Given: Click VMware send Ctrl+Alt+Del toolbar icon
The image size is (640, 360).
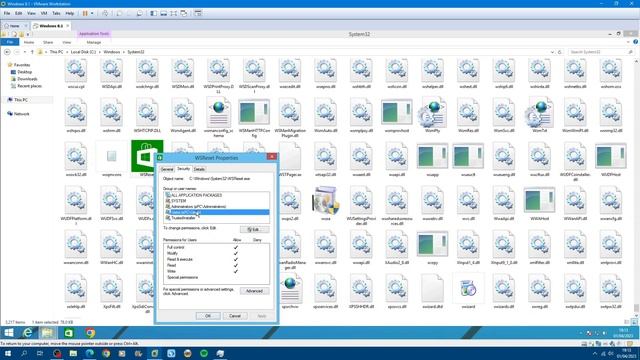Looking at the screenshot, I should (x=105, y=13).
